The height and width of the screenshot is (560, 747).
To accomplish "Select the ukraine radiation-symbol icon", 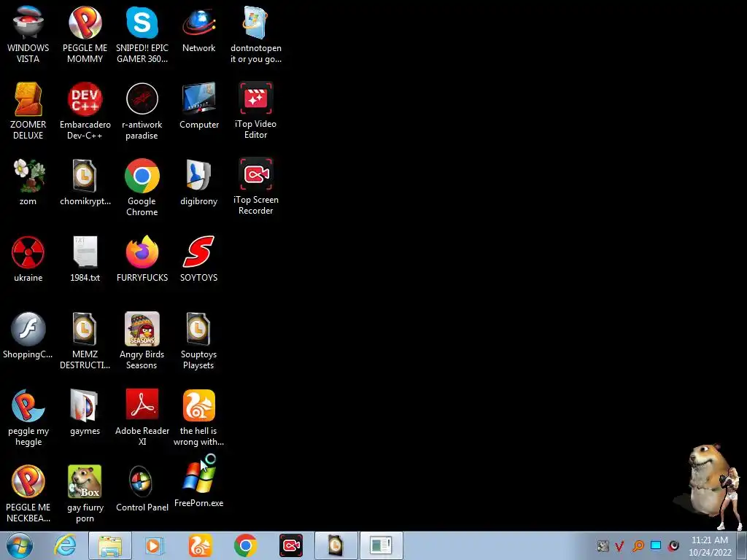I will pos(28,259).
